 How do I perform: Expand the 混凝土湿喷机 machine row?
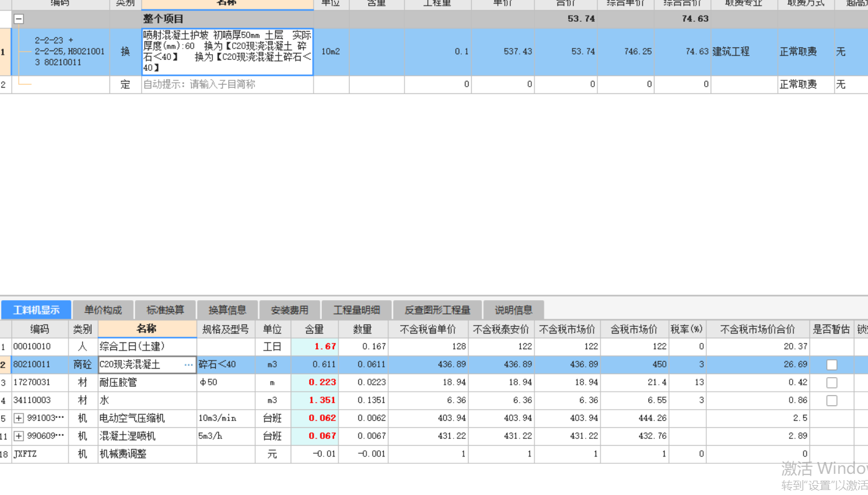point(19,436)
